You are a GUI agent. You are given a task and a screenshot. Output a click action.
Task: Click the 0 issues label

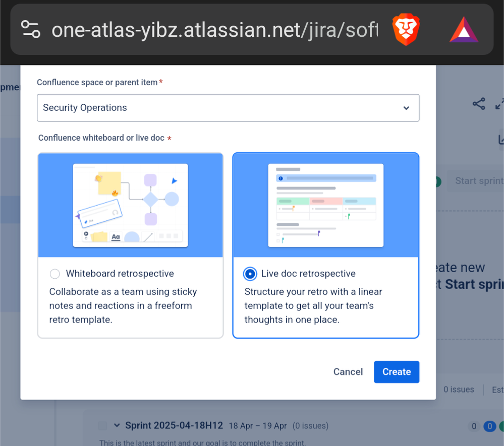pos(458,390)
